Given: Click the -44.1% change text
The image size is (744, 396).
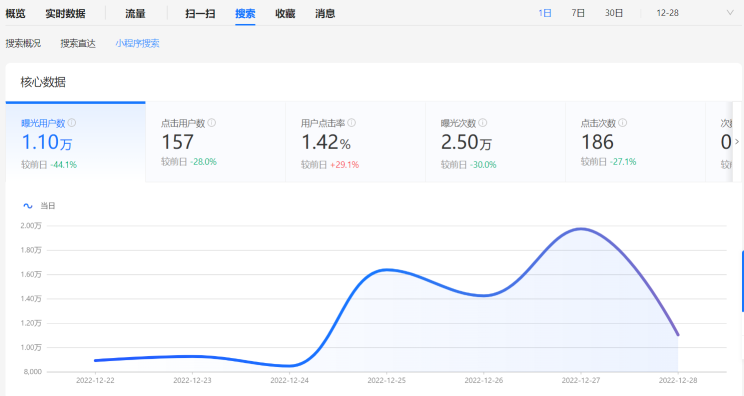Looking at the screenshot, I should [x=64, y=165].
